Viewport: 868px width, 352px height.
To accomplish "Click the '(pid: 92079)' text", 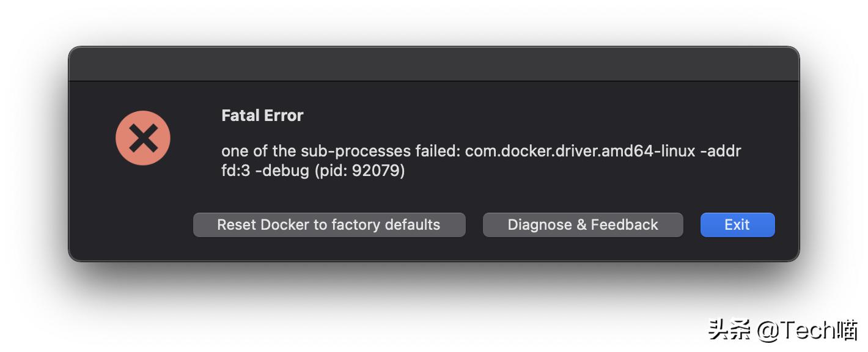I will [359, 170].
